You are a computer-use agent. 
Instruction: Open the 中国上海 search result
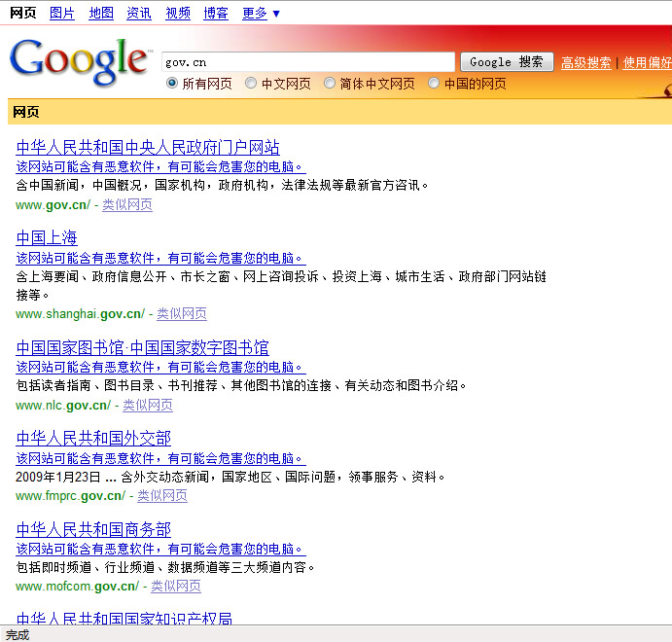[x=47, y=238]
